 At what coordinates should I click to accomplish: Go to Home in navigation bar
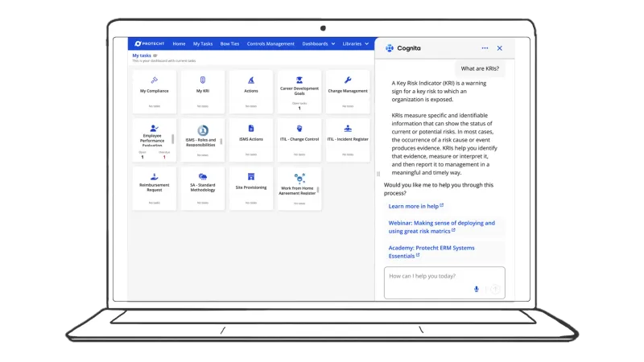pos(179,43)
